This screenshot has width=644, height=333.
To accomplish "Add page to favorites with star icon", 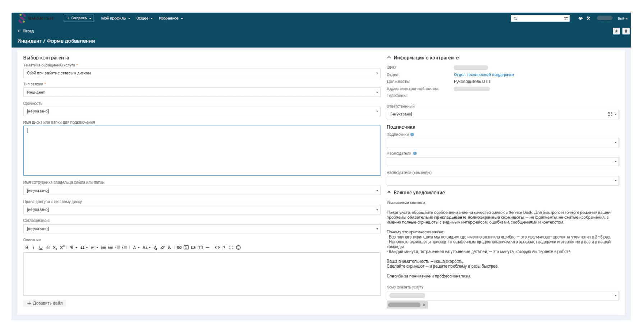I will tap(616, 31).
